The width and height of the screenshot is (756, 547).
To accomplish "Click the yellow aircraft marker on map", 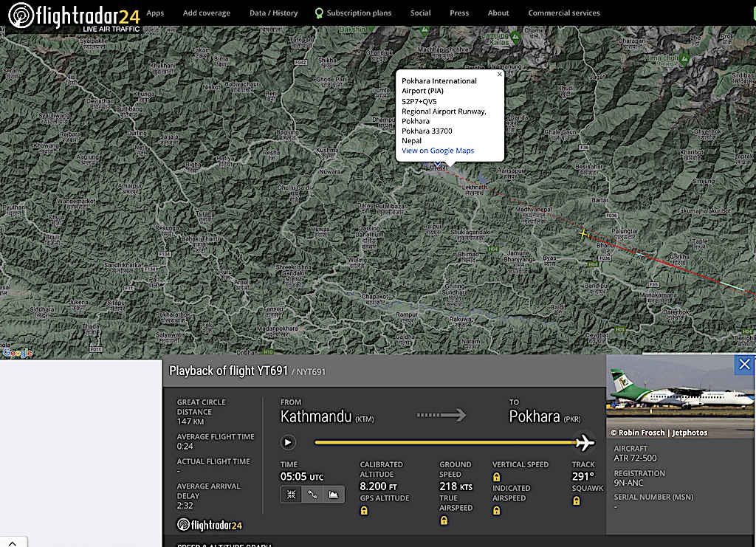I will (x=583, y=234).
